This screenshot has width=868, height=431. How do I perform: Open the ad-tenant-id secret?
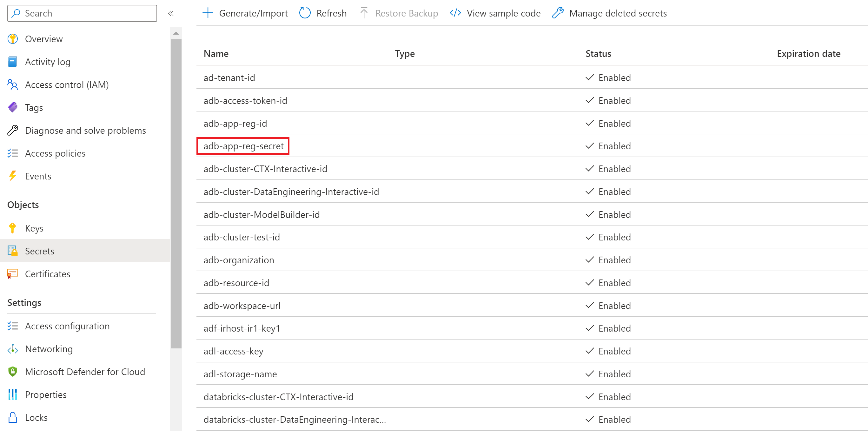tap(229, 77)
